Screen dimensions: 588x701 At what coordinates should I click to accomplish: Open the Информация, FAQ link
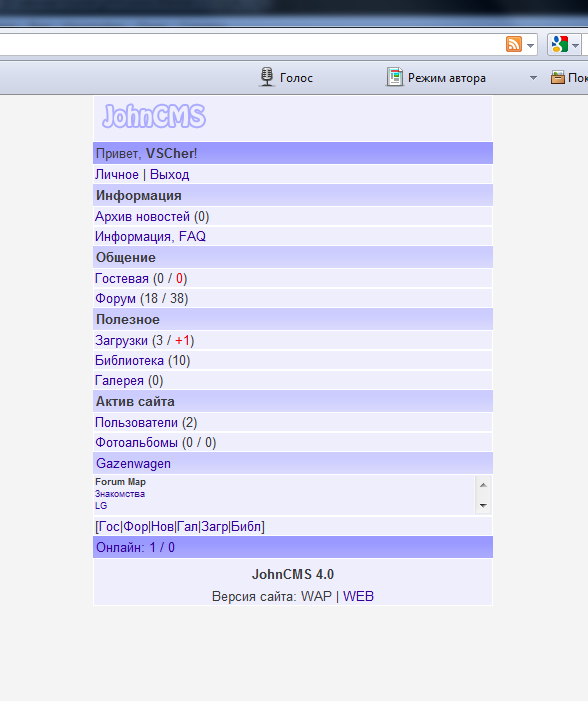coord(150,236)
